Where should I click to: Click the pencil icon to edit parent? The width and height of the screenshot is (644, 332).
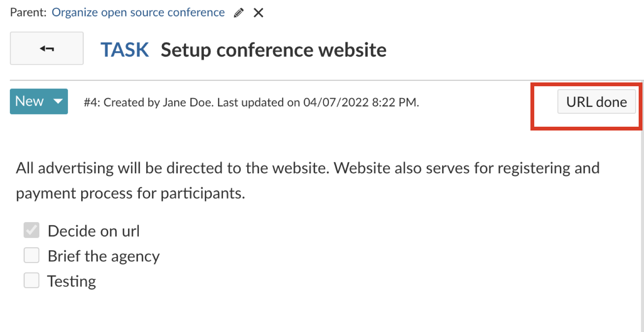click(239, 13)
